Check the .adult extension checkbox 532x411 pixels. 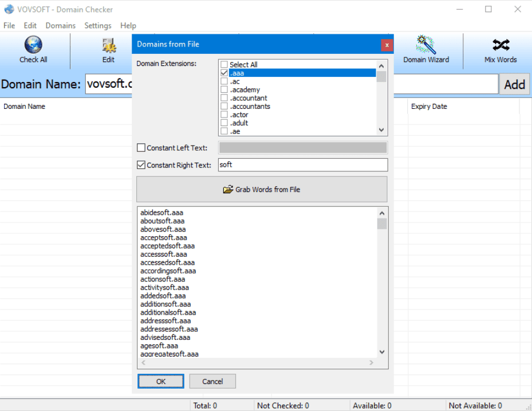[224, 123]
